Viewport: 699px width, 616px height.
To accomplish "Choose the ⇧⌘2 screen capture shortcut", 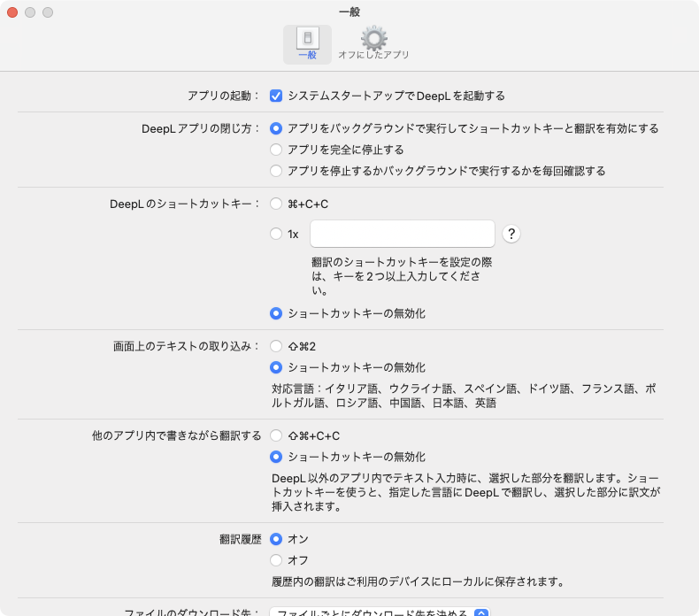I will pos(276,346).
